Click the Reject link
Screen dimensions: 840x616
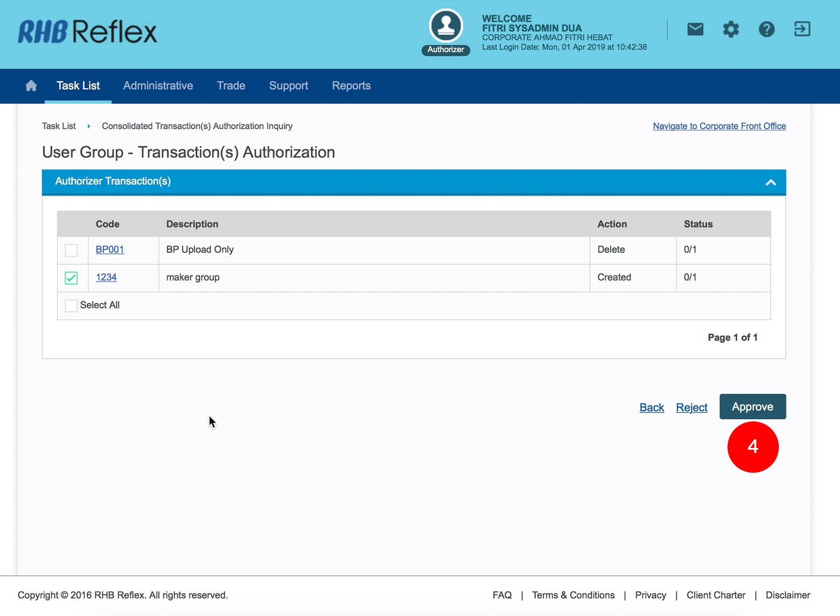click(x=691, y=407)
